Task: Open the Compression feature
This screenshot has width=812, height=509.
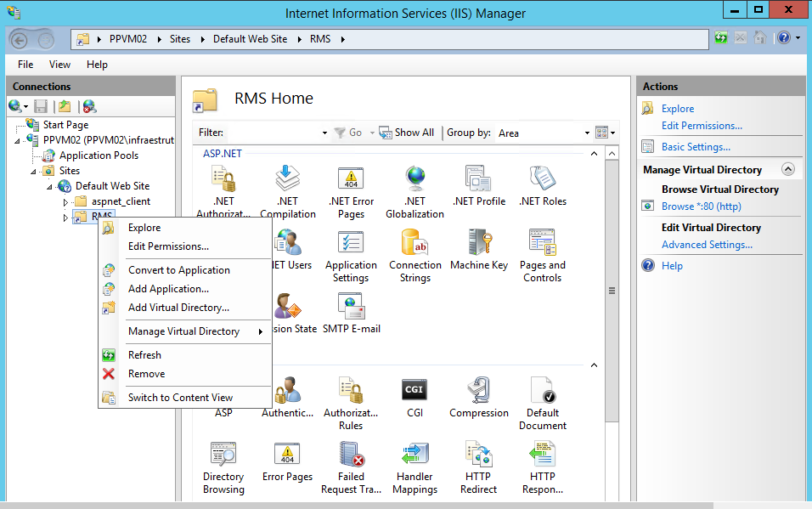Action: (x=478, y=397)
